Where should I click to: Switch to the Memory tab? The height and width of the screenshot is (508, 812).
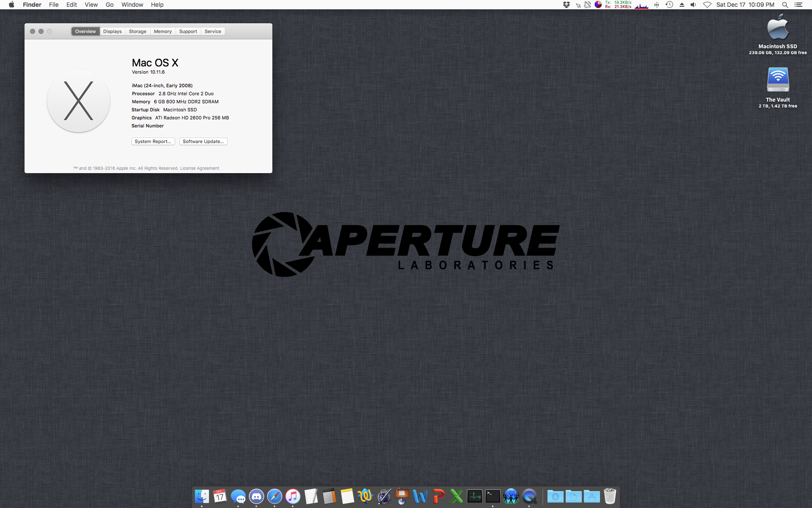click(x=163, y=31)
